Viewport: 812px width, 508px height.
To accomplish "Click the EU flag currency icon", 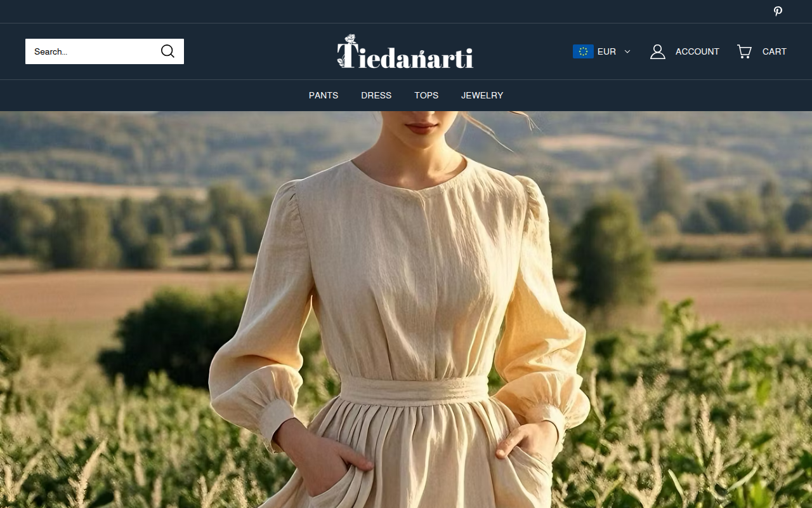I will pos(583,51).
